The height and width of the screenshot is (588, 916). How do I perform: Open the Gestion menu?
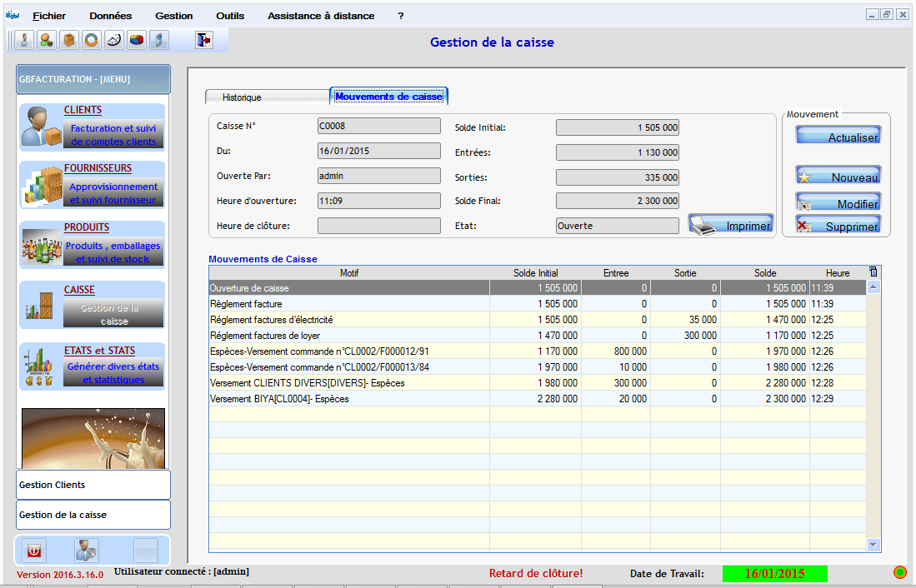(x=173, y=16)
